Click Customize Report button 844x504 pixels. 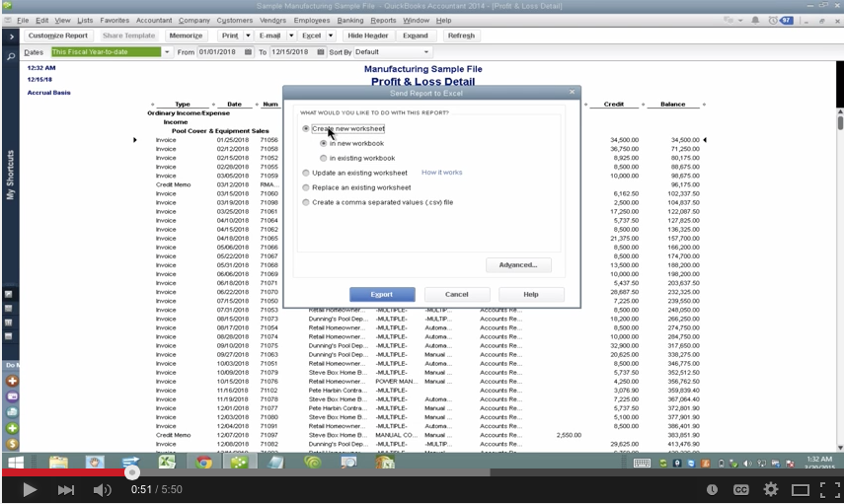pyautogui.click(x=58, y=36)
